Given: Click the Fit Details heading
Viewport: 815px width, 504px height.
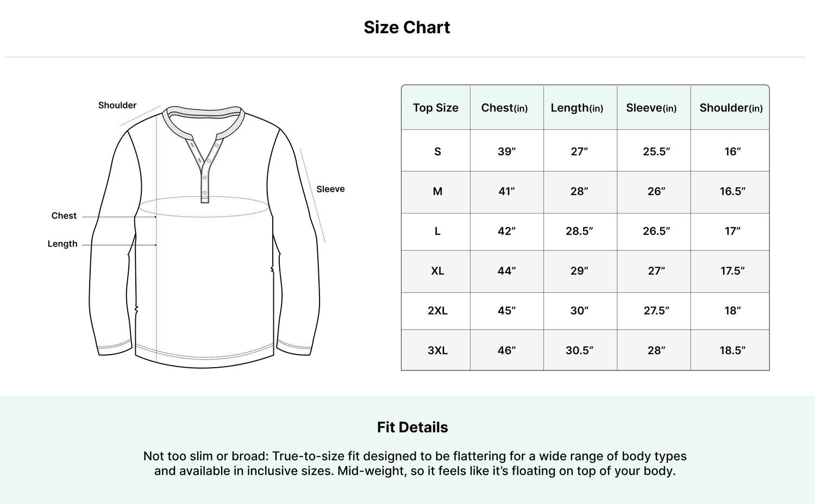Looking at the screenshot, I should [412, 427].
